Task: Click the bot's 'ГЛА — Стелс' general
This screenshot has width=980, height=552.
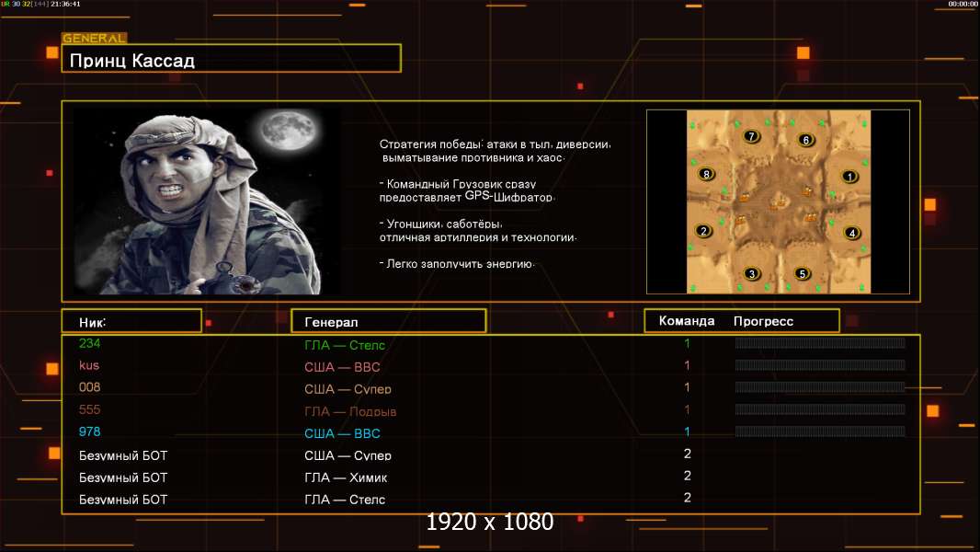Action: [345, 500]
